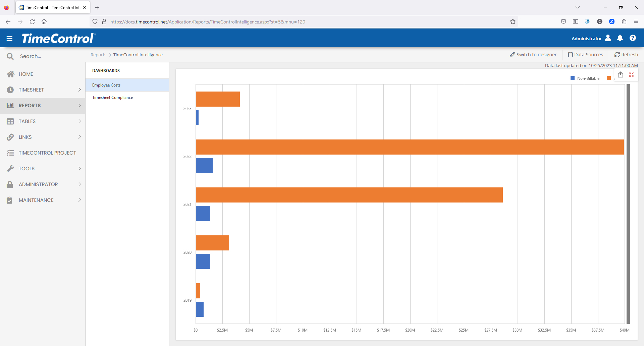Viewport: 644px width, 346px height.
Task: Click the clock icon beside TIMESHEET
Action: pyautogui.click(x=10, y=90)
